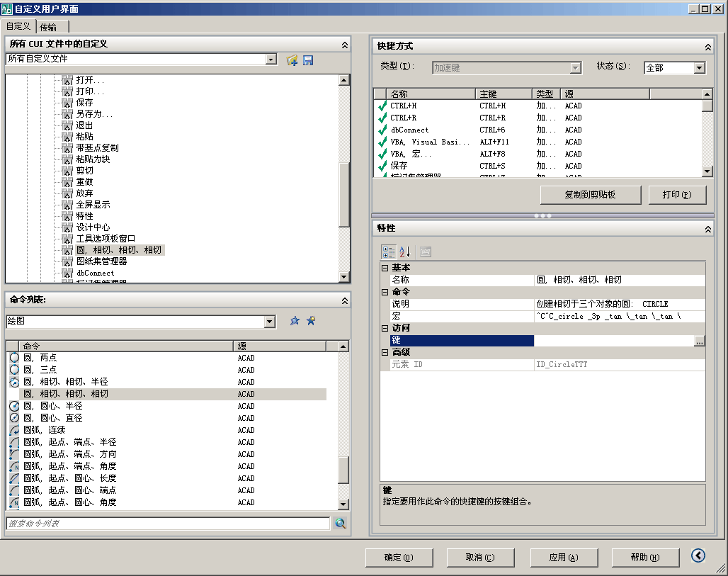The width and height of the screenshot is (728, 576).
Task: Collapse the 基本 property group
Action: click(x=385, y=268)
